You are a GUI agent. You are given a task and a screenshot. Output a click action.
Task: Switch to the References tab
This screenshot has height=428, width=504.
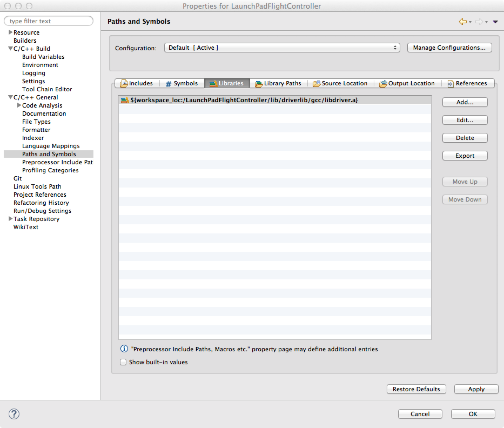click(468, 83)
